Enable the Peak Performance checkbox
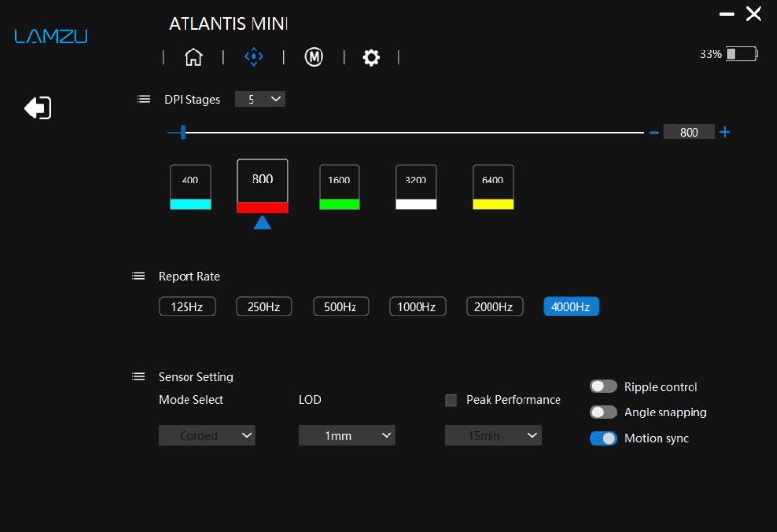The width and height of the screenshot is (777, 532). (x=451, y=400)
